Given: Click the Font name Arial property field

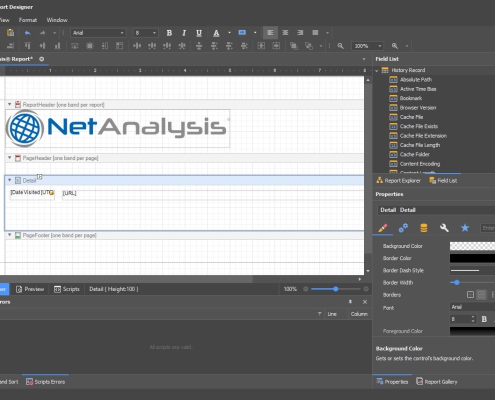Looking at the screenshot, I should [x=472, y=307].
